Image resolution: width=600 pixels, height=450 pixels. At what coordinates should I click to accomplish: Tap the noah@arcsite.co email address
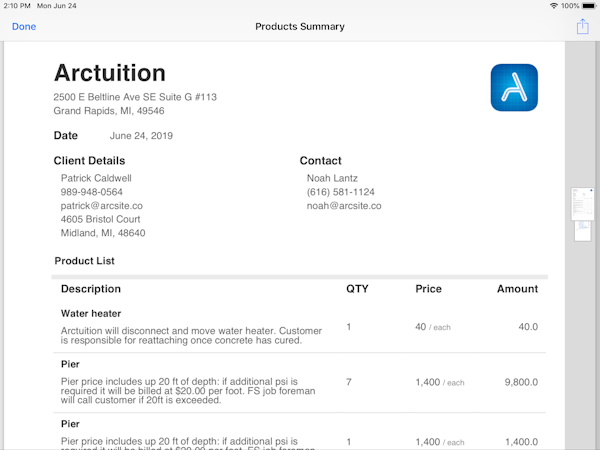click(x=344, y=206)
